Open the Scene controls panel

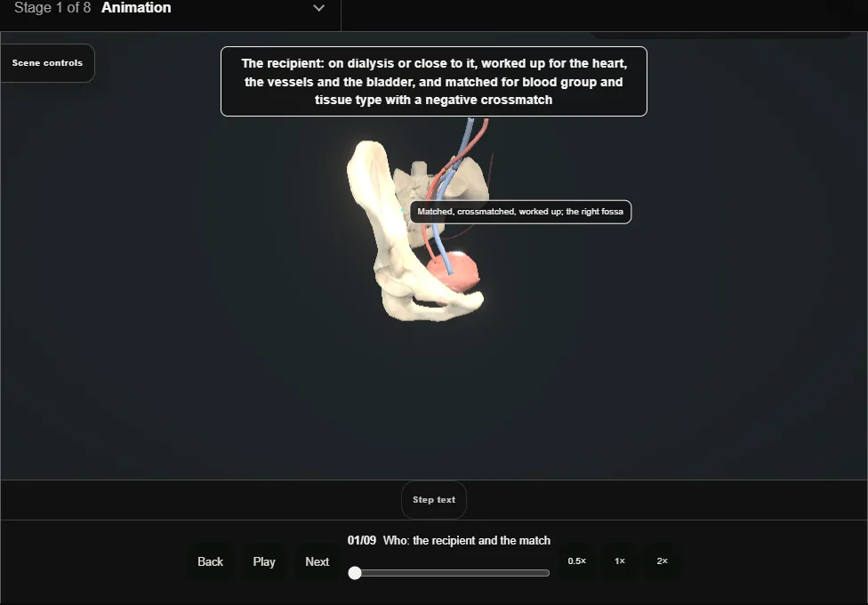(x=48, y=63)
